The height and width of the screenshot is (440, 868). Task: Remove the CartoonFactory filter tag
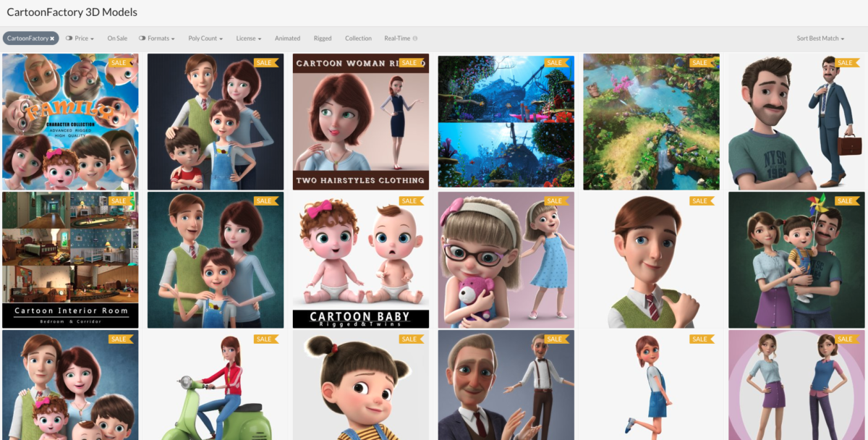pyautogui.click(x=52, y=38)
